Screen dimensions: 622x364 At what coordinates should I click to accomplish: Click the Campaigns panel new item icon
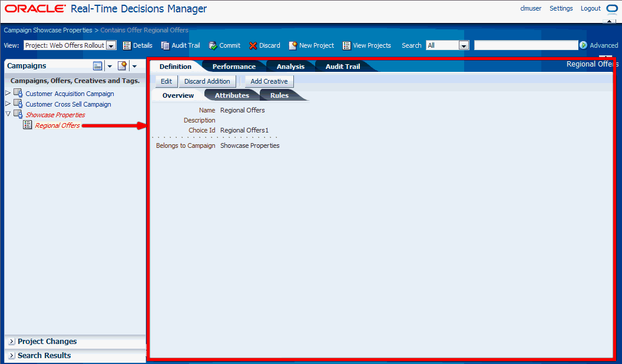point(122,66)
